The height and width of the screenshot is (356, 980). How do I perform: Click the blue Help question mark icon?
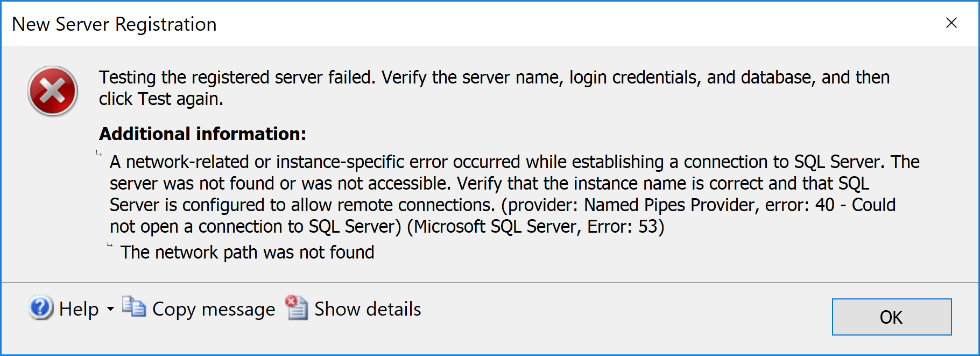pos(41,308)
